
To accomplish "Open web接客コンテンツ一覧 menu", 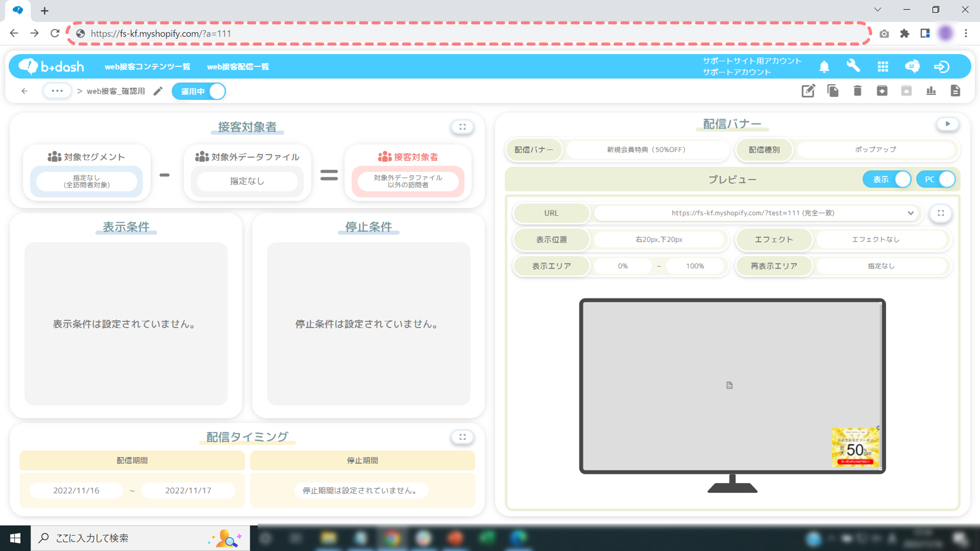I will click(147, 66).
